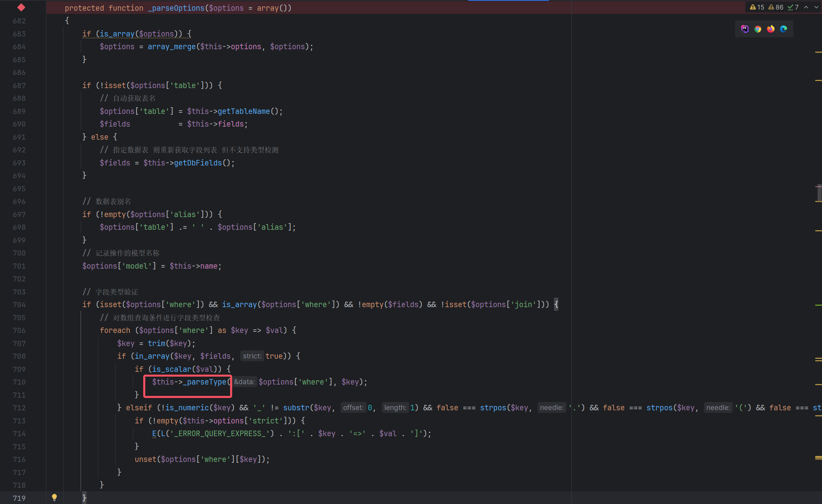Click line number 712 in the gutter
This screenshot has height=504, width=822.
19,408
